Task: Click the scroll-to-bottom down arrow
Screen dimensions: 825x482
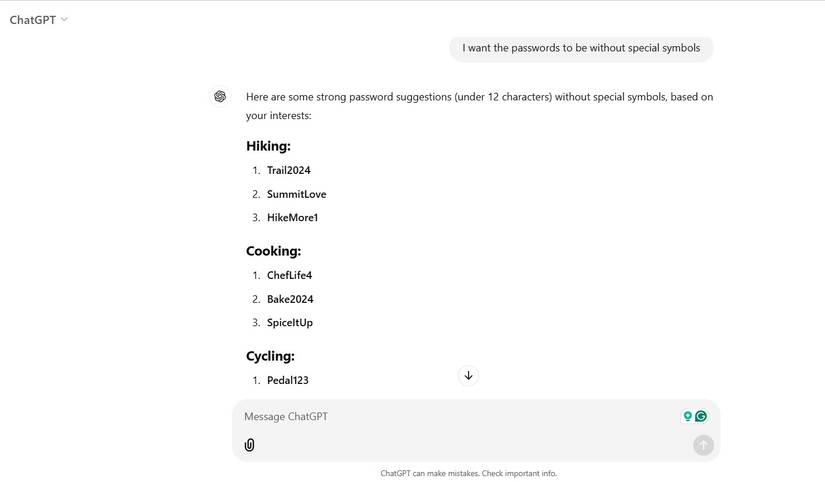Action: point(468,376)
